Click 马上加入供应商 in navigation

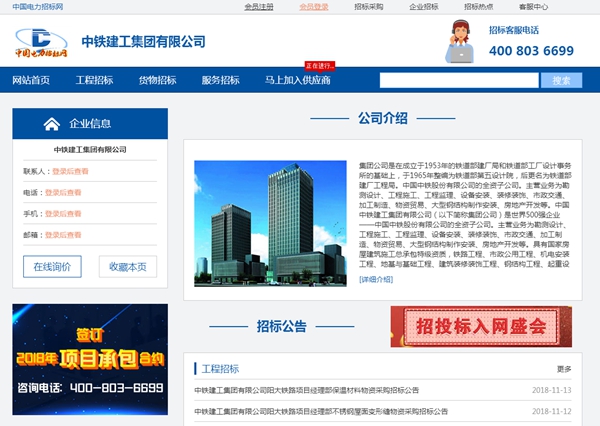(297, 80)
